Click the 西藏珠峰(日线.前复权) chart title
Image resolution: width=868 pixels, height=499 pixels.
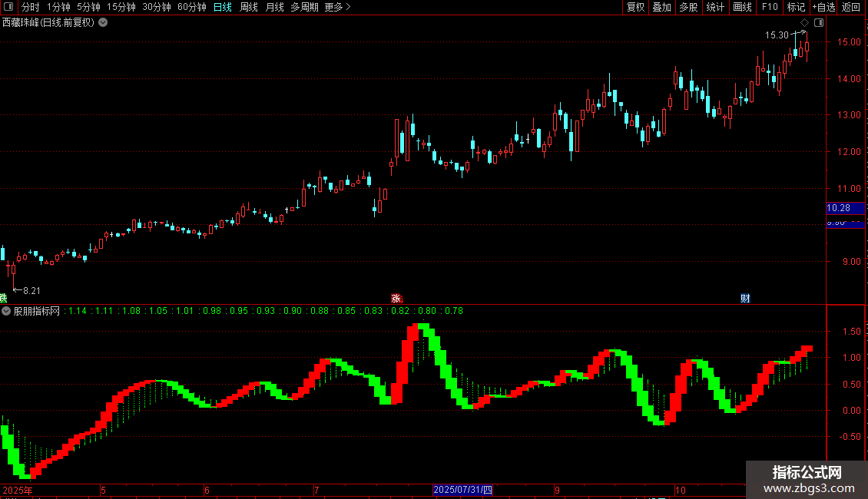48,23
